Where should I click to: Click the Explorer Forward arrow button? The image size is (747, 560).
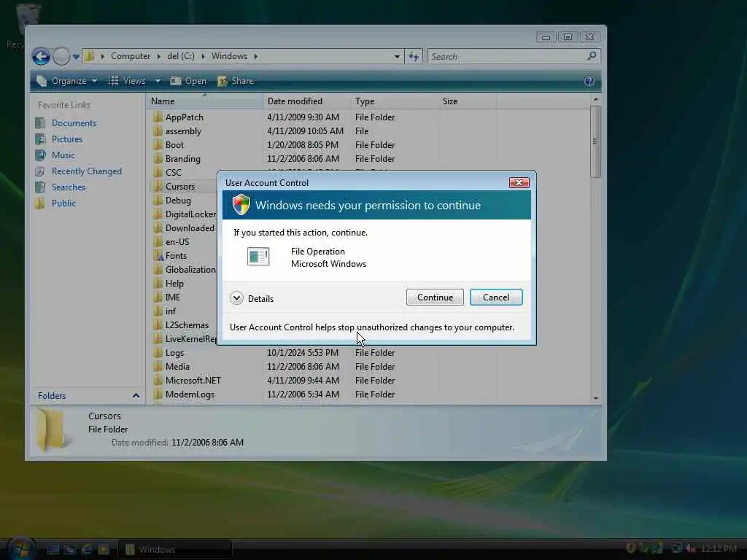(61, 56)
